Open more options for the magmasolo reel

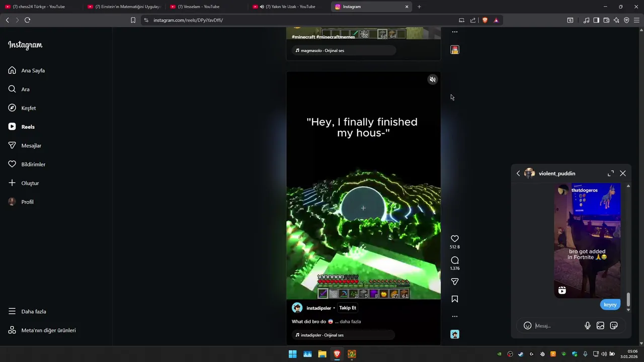[x=455, y=32]
